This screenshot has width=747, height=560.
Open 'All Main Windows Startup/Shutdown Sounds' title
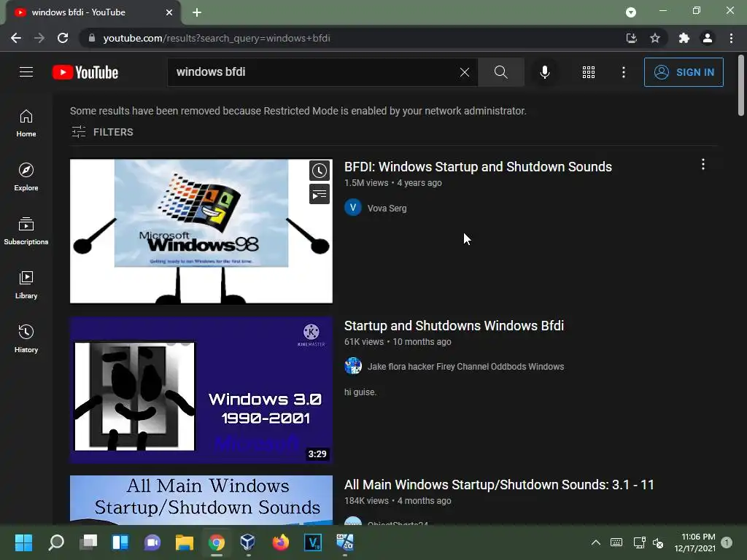pyautogui.click(x=499, y=485)
